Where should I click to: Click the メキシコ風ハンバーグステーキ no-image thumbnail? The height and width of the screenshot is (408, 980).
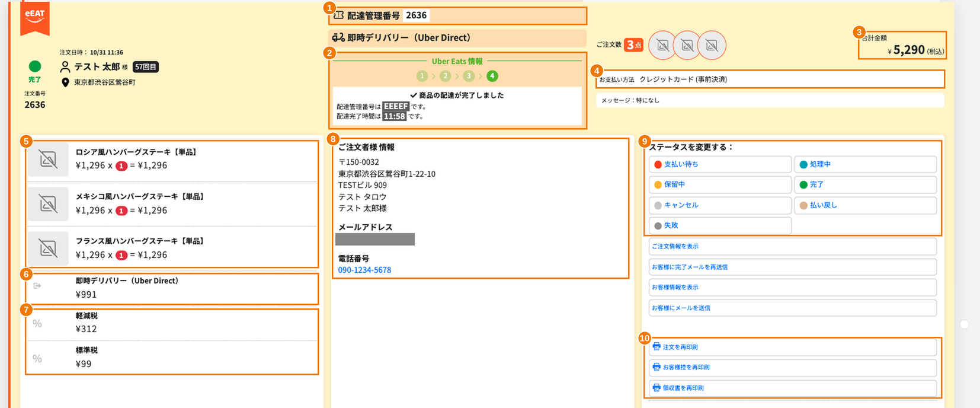click(x=48, y=204)
